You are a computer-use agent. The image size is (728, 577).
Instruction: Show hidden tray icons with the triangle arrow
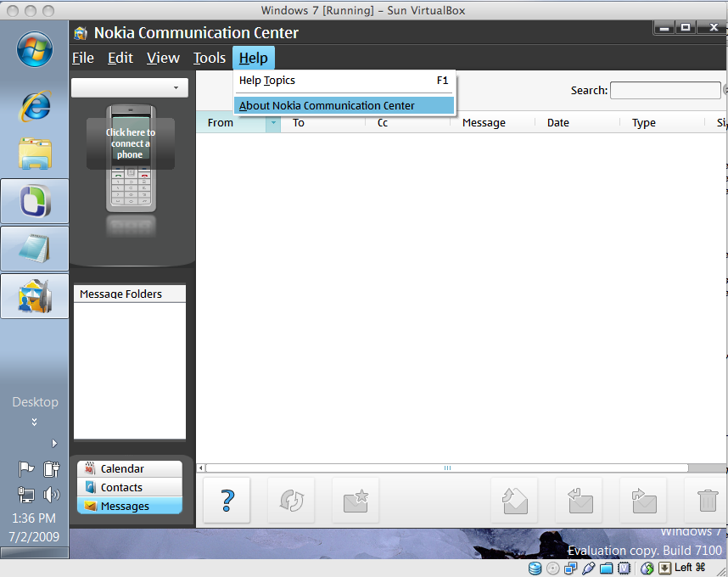tap(54, 443)
